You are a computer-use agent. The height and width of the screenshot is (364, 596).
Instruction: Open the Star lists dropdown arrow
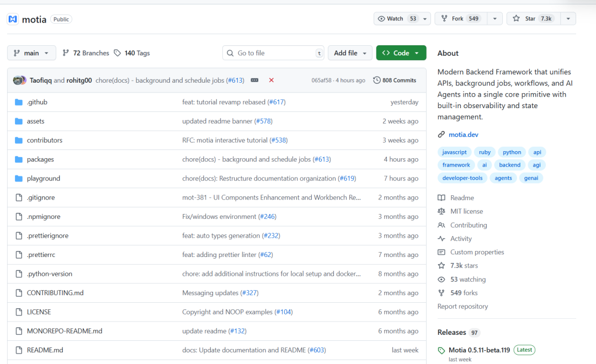pos(568,19)
